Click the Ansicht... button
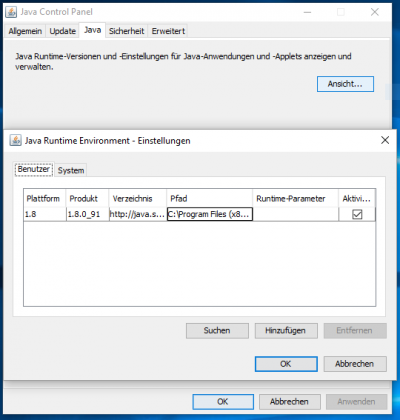Viewport: 400px width, 420px height. 345,84
